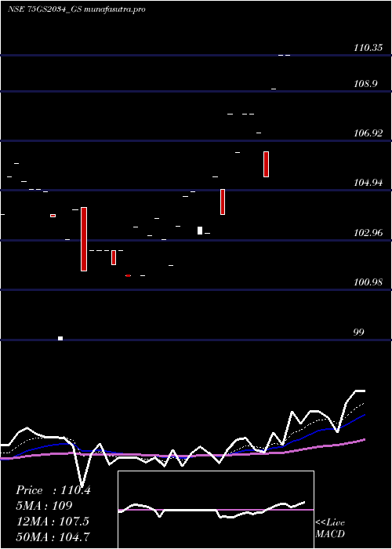Click the 108.9 price level label
The width and height of the screenshot is (392, 549).
click(x=365, y=84)
